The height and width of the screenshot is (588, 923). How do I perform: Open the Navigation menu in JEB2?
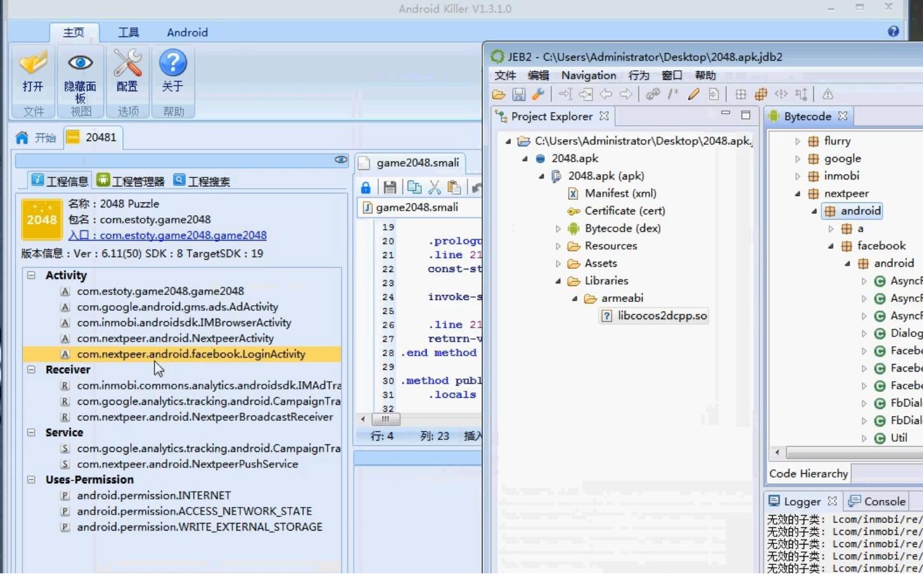588,75
